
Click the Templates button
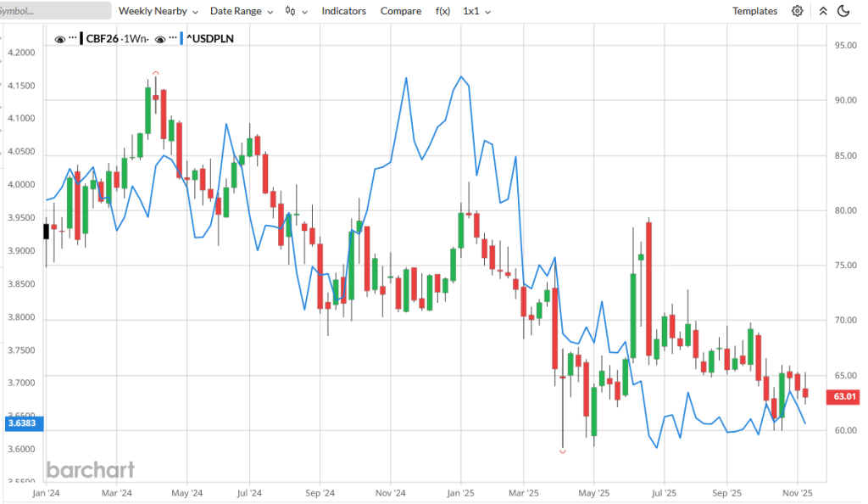pos(754,11)
